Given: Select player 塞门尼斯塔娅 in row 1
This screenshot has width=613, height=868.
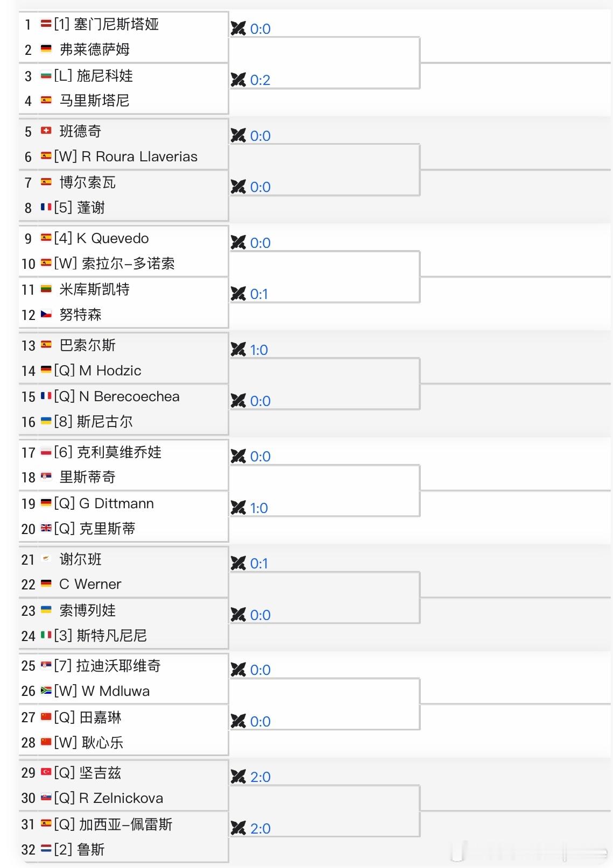Looking at the screenshot, I should [x=116, y=24].
